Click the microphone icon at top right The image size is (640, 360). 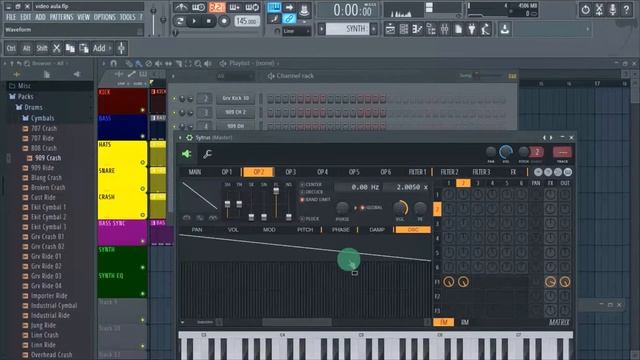click(613, 9)
